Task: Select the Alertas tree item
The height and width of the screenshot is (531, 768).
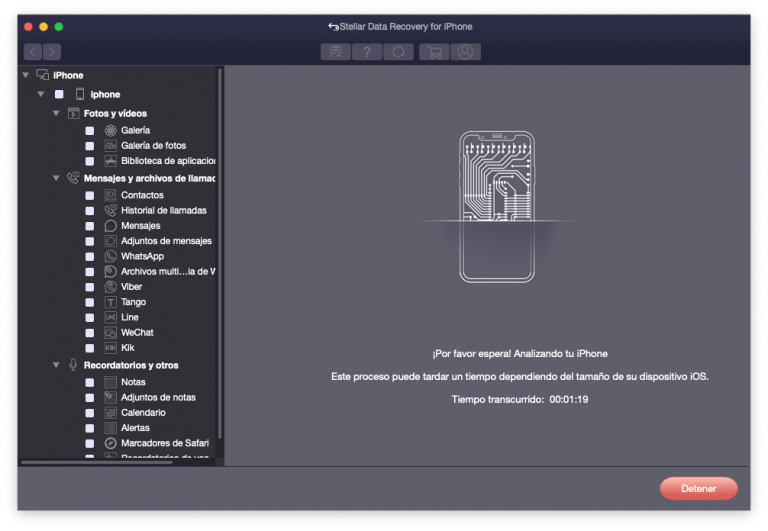Action: tap(135, 428)
